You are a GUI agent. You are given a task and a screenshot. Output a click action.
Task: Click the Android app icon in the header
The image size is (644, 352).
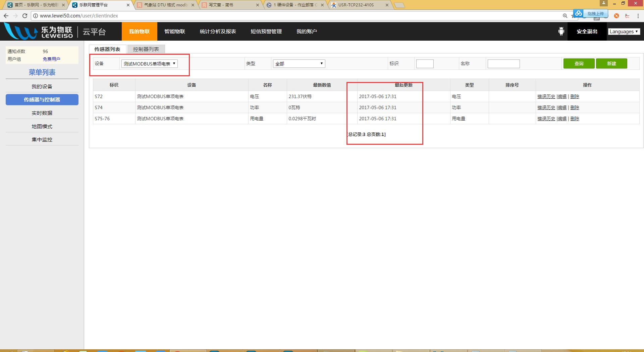(x=561, y=32)
